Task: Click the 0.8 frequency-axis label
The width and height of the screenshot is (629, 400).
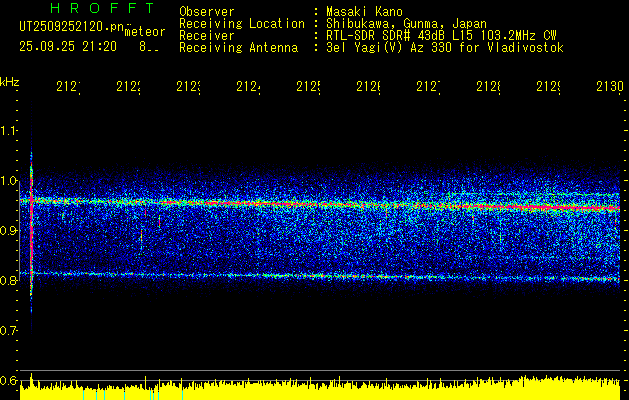Action: (x=8, y=280)
